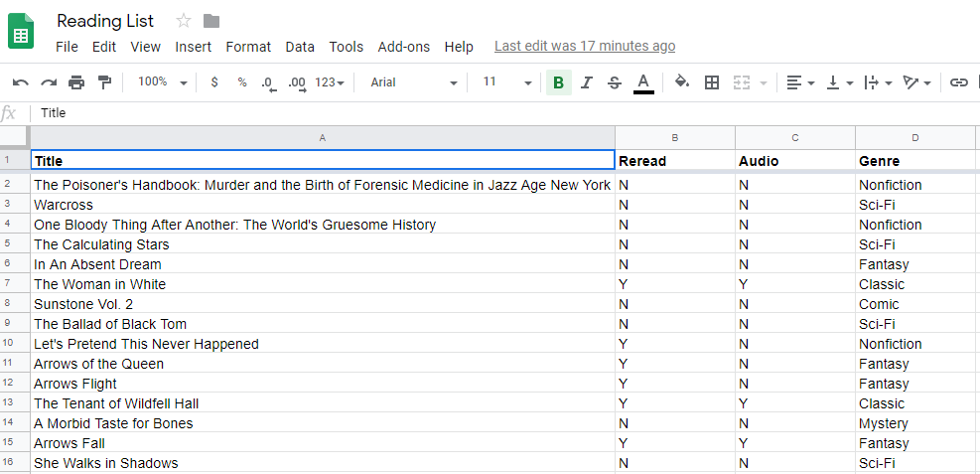This screenshot has width=980, height=474.
Task: Open the File menu
Action: click(67, 47)
